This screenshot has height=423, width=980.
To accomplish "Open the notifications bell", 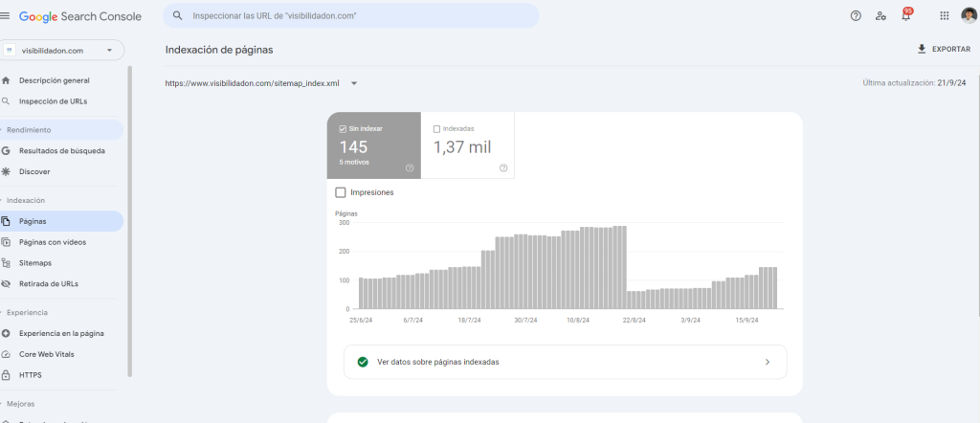I will click(x=905, y=16).
